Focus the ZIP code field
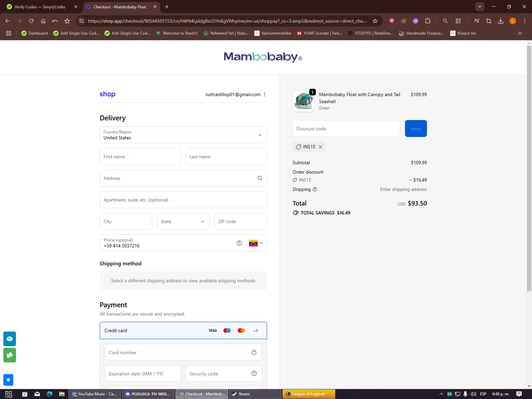This screenshot has width=532, height=399. tap(240, 221)
